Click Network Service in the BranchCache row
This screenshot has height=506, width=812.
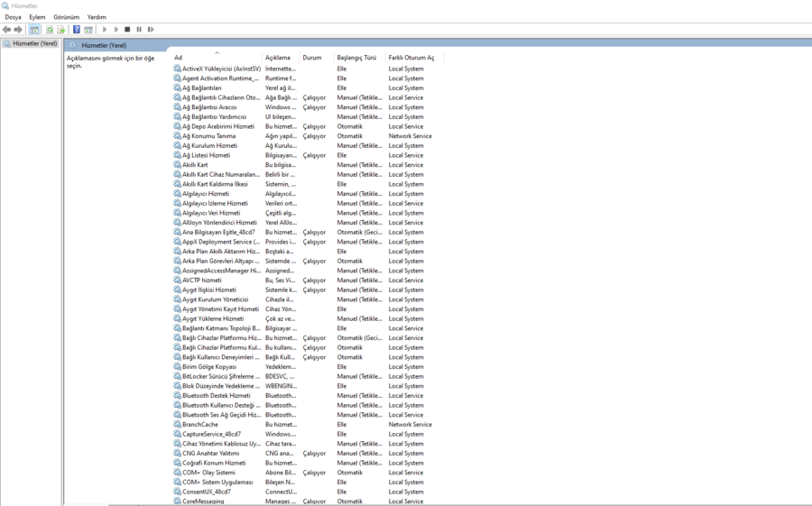tap(411, 424)
